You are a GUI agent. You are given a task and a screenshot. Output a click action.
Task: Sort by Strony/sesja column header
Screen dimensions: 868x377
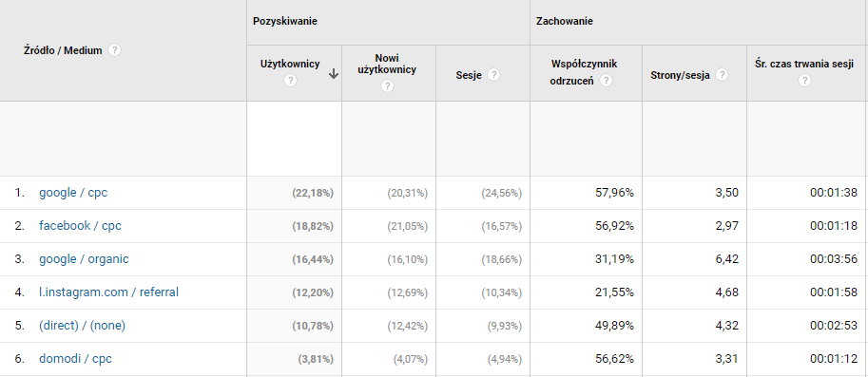coord(680,75)
